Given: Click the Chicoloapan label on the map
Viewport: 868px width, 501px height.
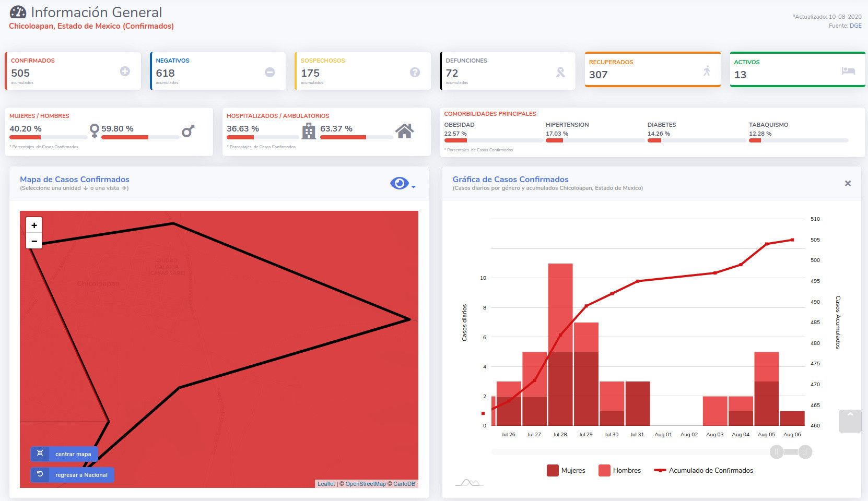Looking at the screenshot, I should 98,283.
